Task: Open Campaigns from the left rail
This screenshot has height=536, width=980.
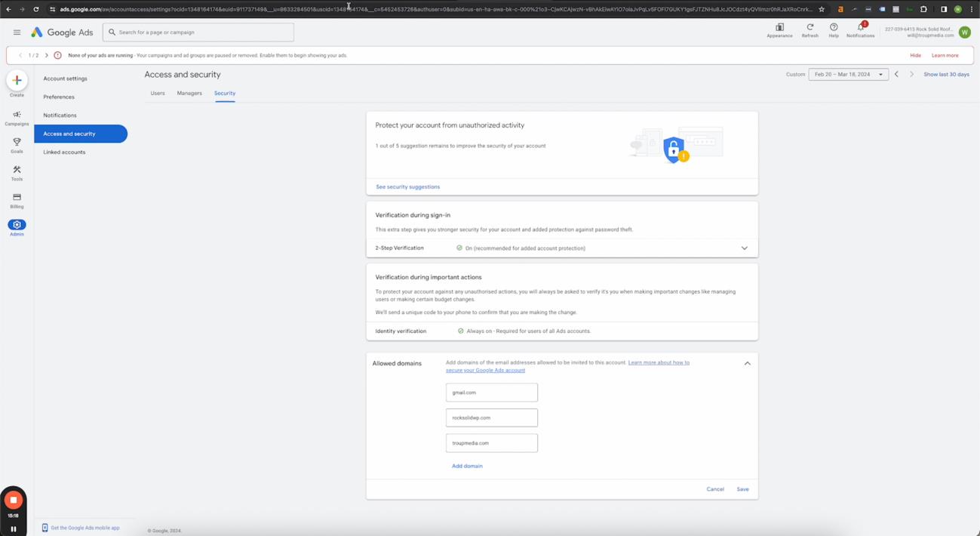Action: coord(17,118)
